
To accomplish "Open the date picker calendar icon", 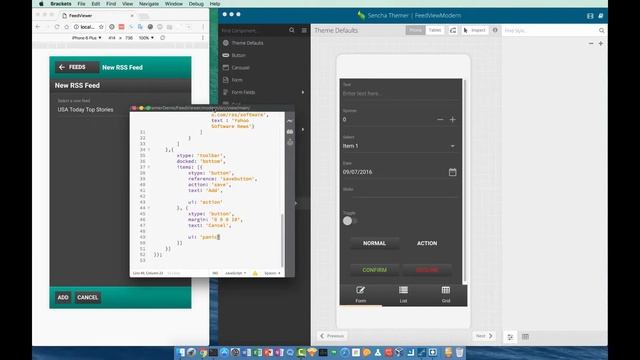I will point(452,172).
